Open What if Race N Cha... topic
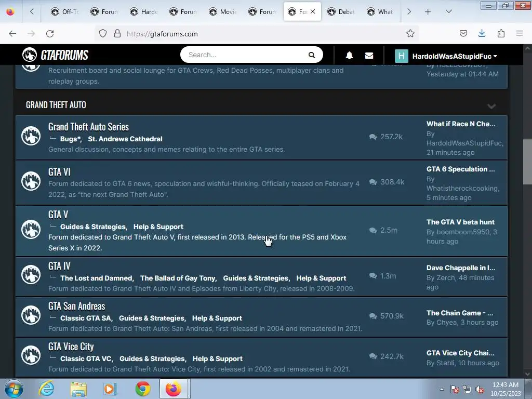 [x=461, y=124]
